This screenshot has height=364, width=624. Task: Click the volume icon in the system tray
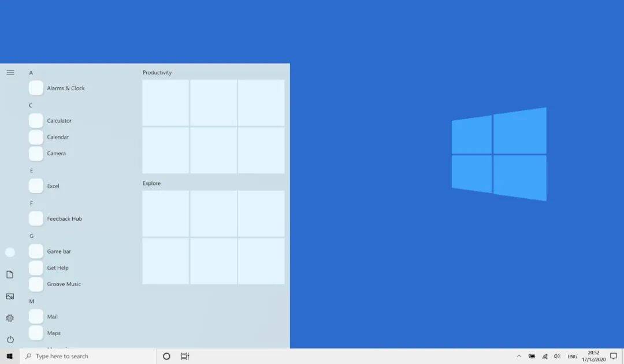tap(557, 356)
